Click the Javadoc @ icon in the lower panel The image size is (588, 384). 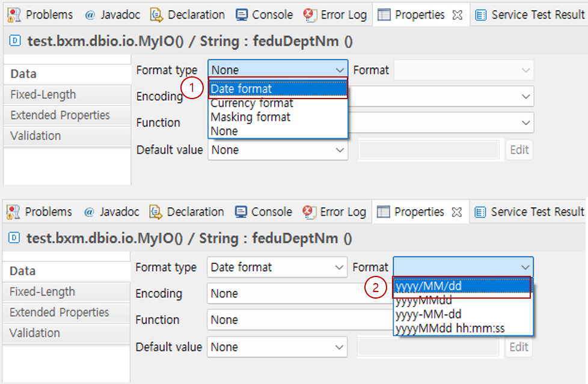[90, 212]
